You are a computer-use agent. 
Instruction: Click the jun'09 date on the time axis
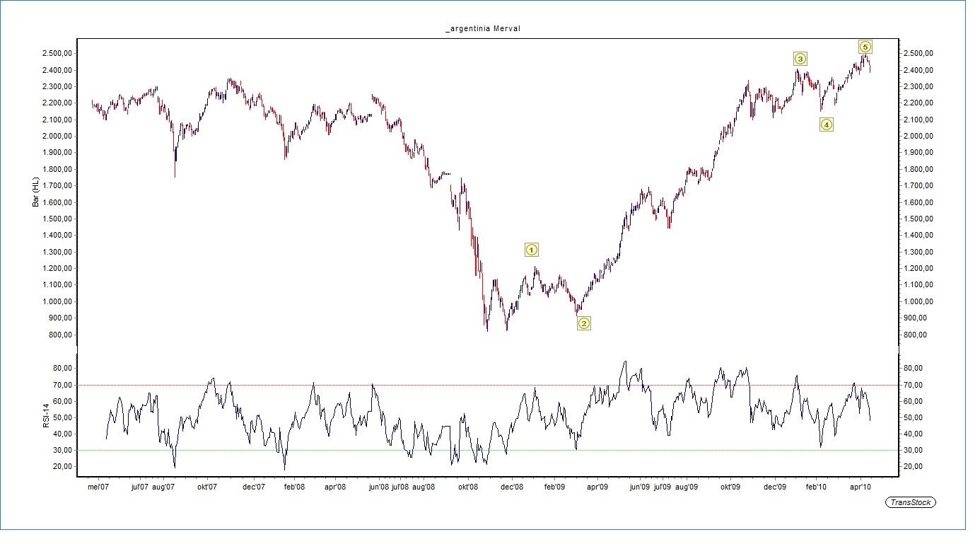(x=640, y=487)
